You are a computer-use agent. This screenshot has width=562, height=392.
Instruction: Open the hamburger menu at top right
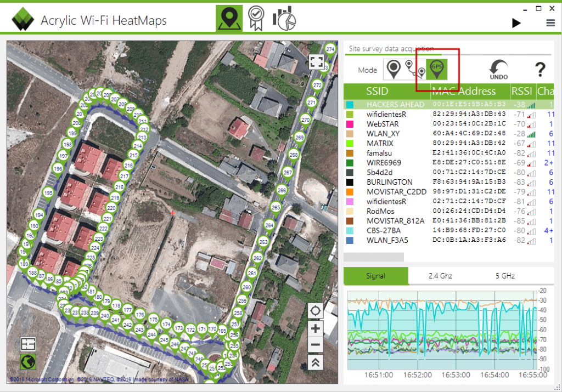[551, 23]
